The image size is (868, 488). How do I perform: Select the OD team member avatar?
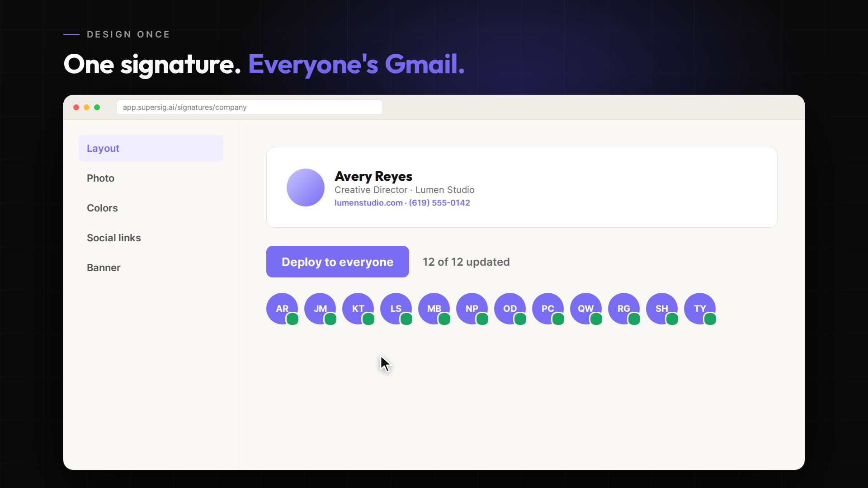tap(510, 309)
